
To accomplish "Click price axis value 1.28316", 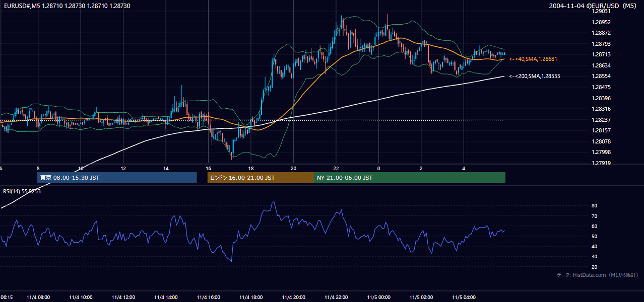I will [x=601, y=109].
